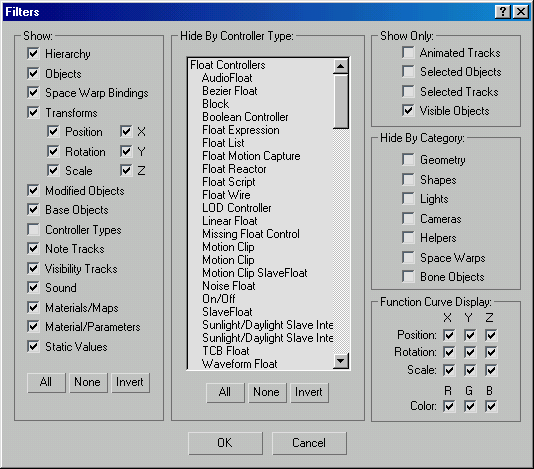Viewport: 534px width, 469px height.
Task: Click the All button under Show
Action: 46,382
